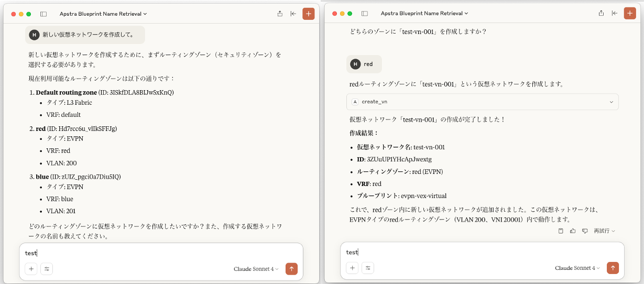Screen dimensions: 644x284
Task: Click the collapse-panel arrow icon in right window
Action: (x=615, y=14)
